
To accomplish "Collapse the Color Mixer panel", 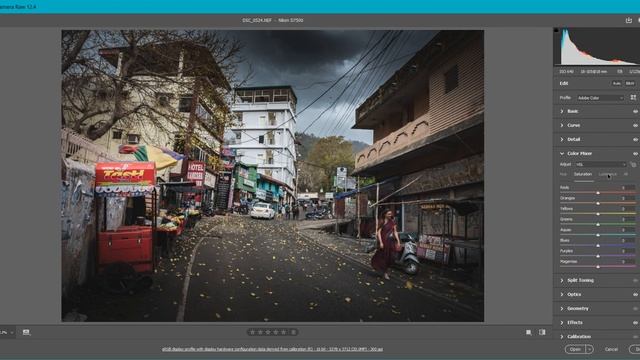I will 562,153.
